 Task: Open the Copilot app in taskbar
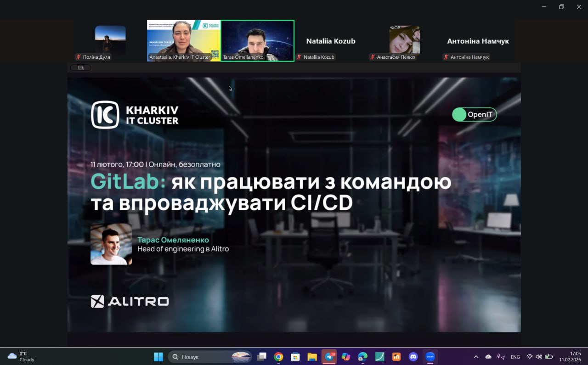346,357
